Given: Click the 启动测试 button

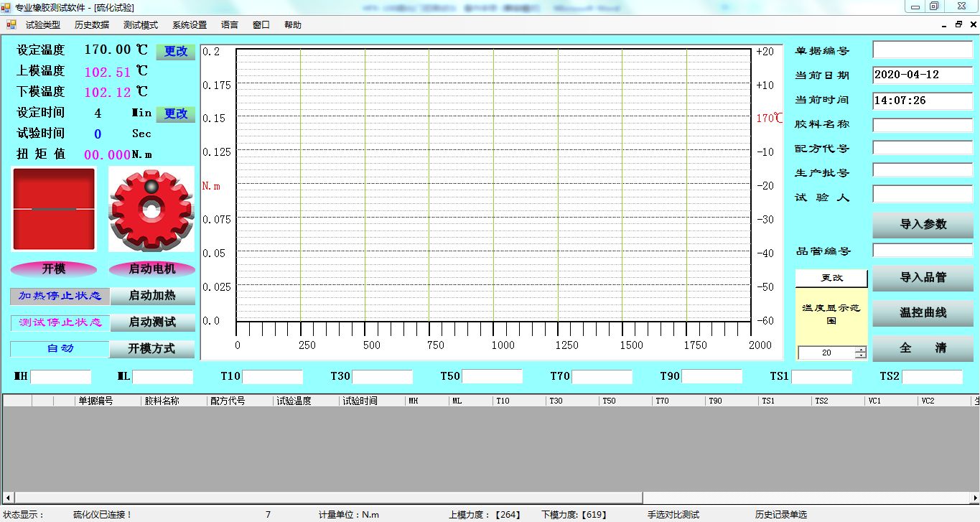Looking at the screenshot, I should coord(152,322).
